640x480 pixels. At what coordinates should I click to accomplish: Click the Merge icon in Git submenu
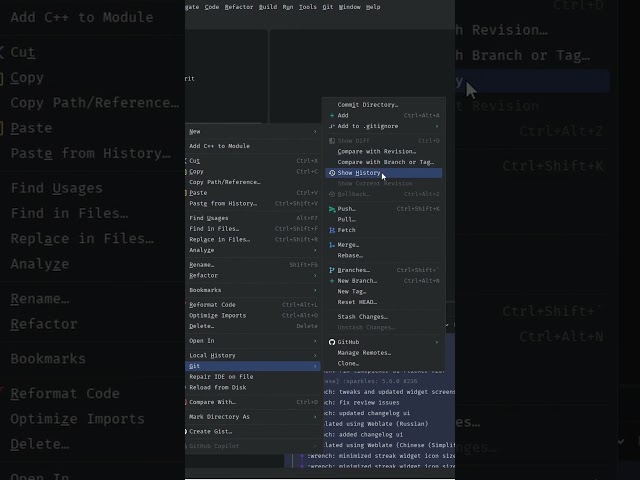[x=332, y=245]
